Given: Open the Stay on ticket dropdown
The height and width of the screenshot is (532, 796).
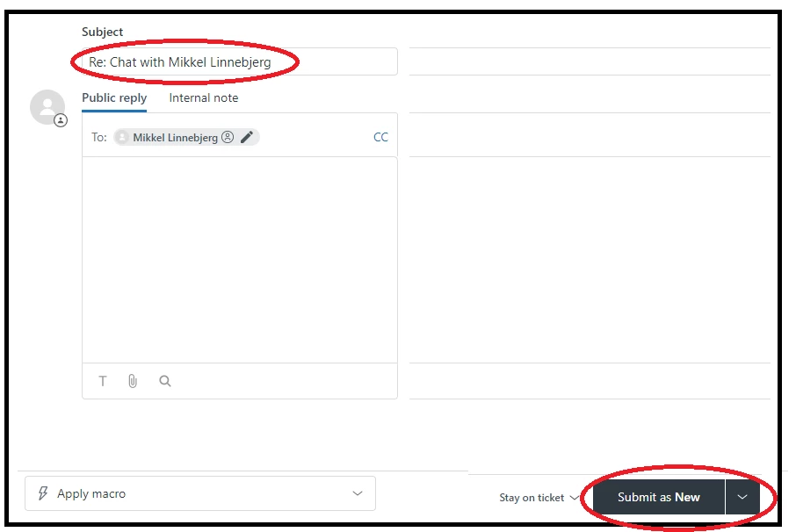Looking at the screenshot, I should (539, 498).
